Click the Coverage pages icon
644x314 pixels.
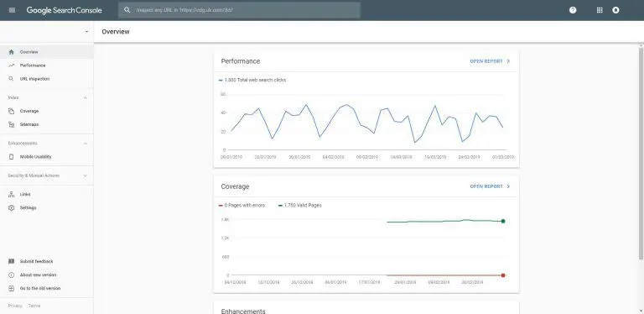pyautogui.click(x=12, y=111)
